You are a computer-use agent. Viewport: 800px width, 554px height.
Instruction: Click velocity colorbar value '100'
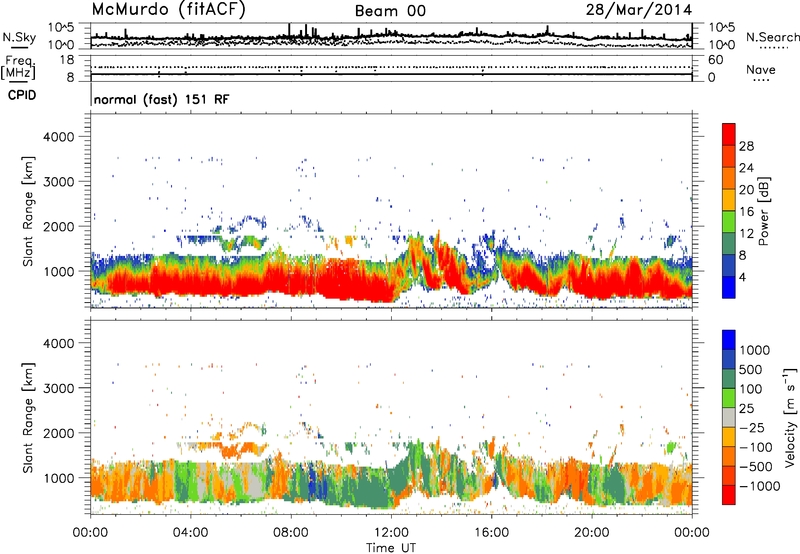[x=751, y=389]
